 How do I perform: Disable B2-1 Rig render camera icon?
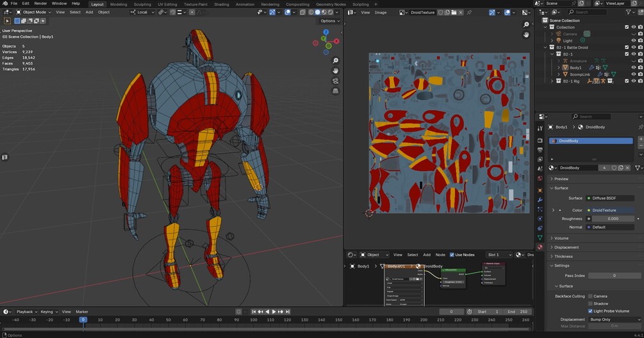[x=640, y=81]
